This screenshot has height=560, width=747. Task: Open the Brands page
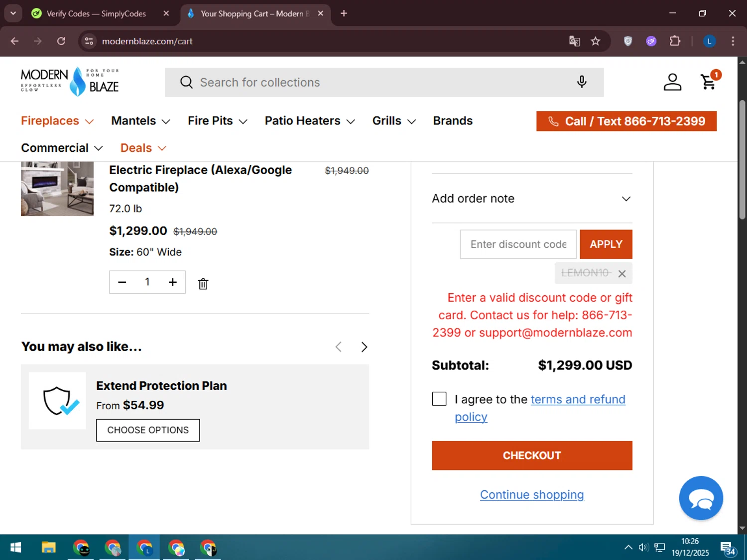453,121
